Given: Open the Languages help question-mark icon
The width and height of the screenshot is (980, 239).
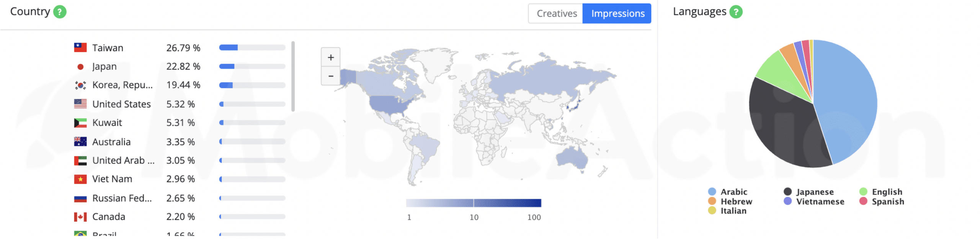Looking at the screenshot, I should pos(735,12).
